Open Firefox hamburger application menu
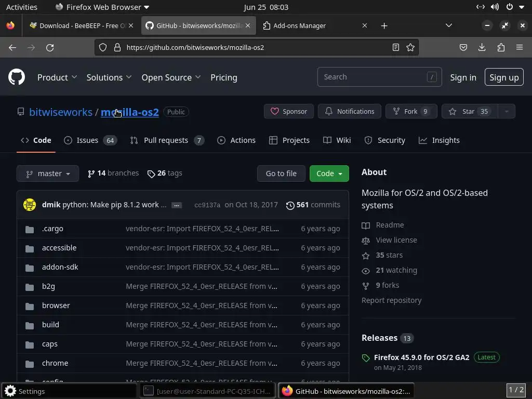The image size is (532, 399). (x=520, y=47)
